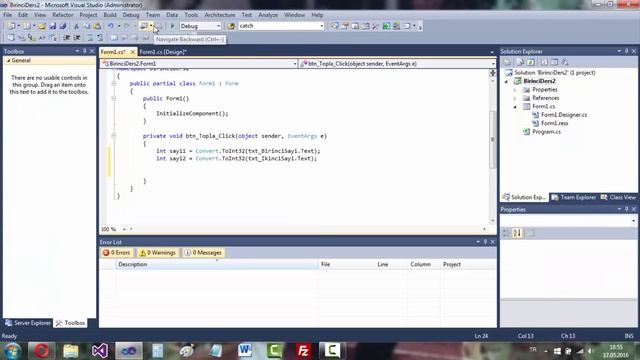The height and width of the screenshot is (360, 640).
Task: Toggle a bookmark on the current line
Action: 114,38
